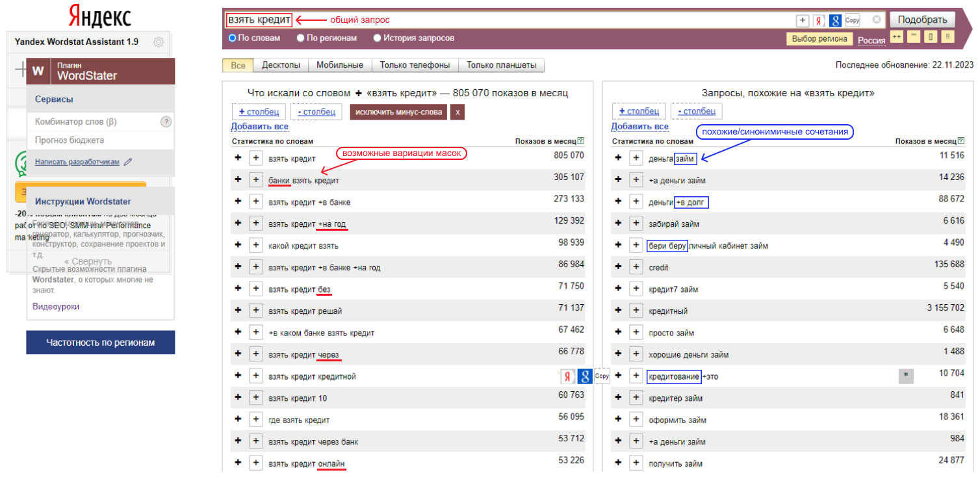The height and width of the screenshot is (479, 980).
Task: Apply the ++ operator button
Action: click(897, 37)
